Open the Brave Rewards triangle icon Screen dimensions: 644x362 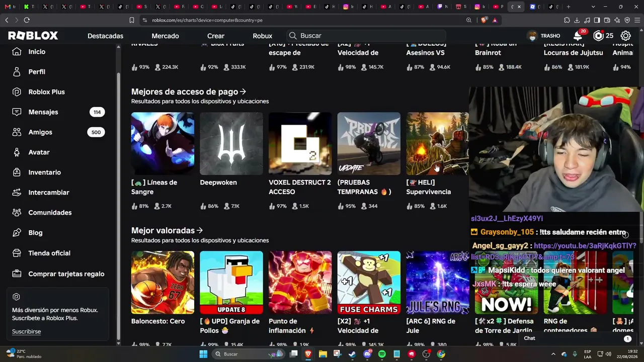pos(495,20)
